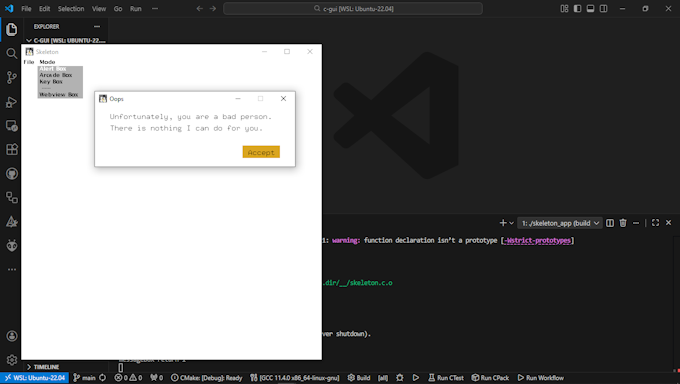Click the WSL: Ubuntu-22.04 remote indicator
The height and width of the screenshot is (384, 680).
coord(35,378)
